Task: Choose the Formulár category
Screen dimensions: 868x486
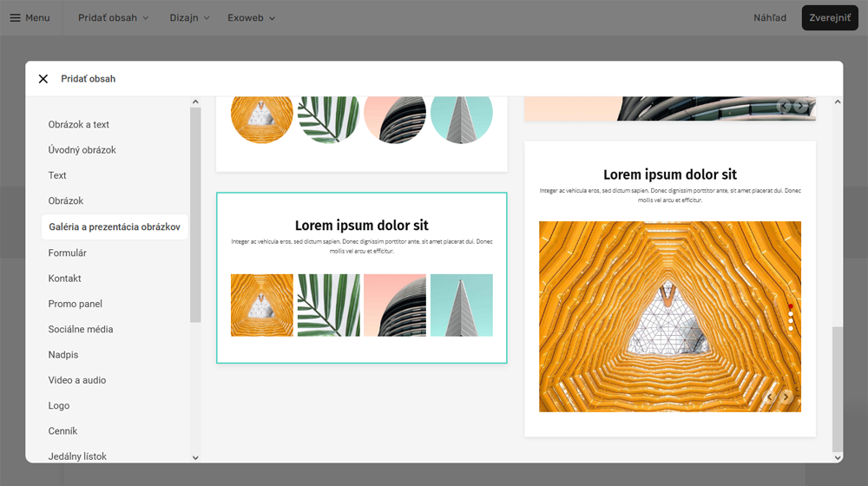Action: [68, 253]
